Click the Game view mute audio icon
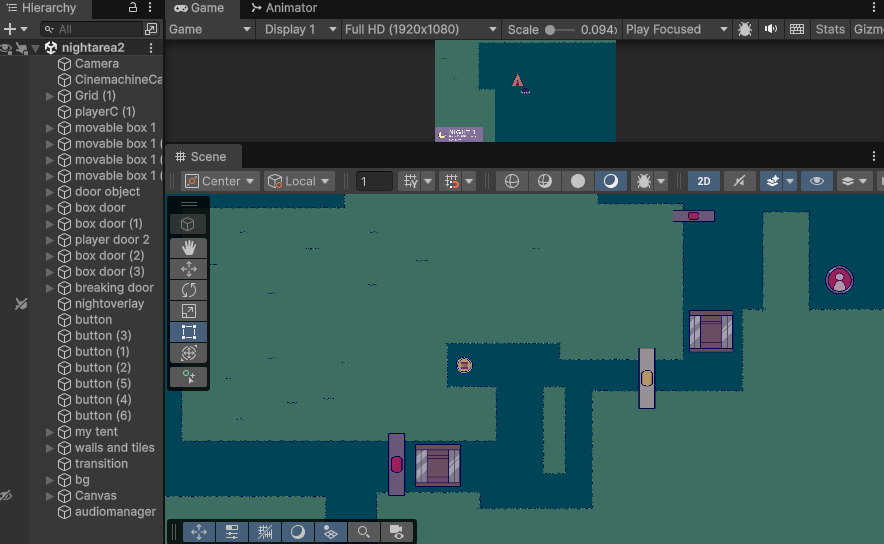The height and width of the screenshot is (544, 884). pyautogui.click(x=770, y=29)
